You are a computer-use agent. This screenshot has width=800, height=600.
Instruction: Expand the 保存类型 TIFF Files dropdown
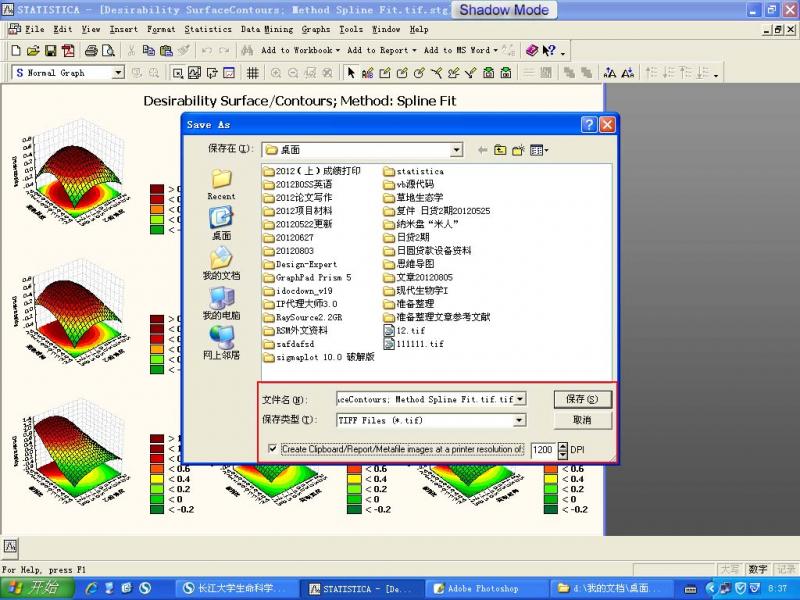[x=519, y=420]
